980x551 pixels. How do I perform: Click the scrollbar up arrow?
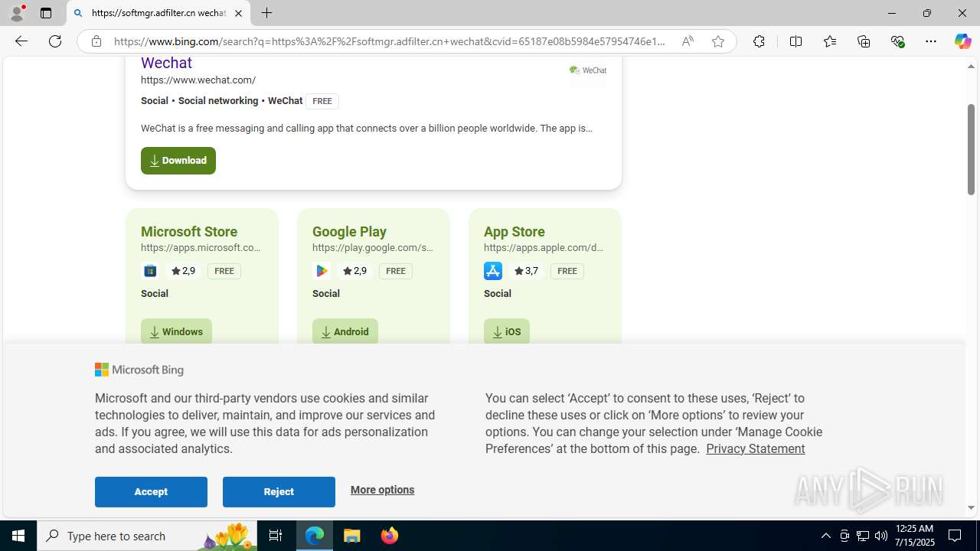pyautogui.click(x=971, y=67)
